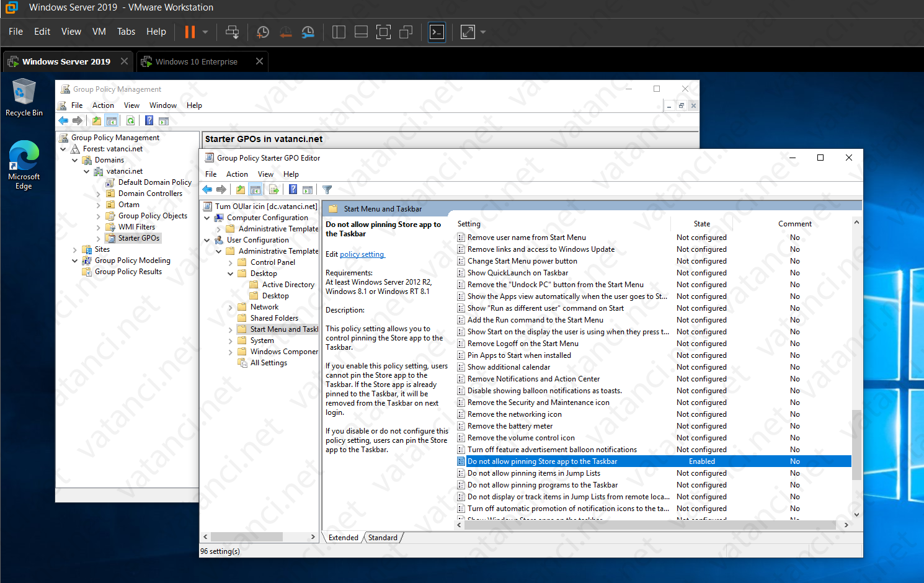Image resolution: width=924 pixels, height=583 pixels.
Task: Take a snapshot using the clock-plus icon
Action: [x=262, y=32]
